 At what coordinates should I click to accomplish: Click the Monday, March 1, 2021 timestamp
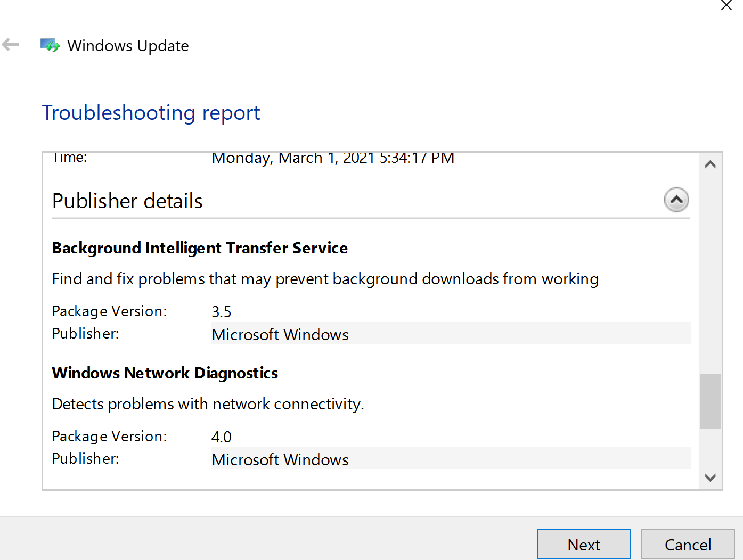tap(333, 159)
